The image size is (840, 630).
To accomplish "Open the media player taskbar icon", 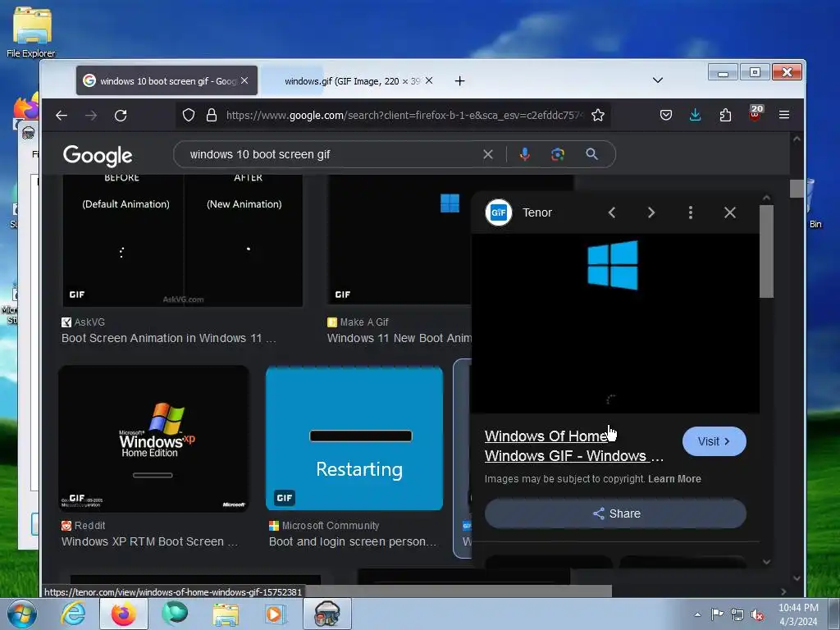I will coord(276,614).
